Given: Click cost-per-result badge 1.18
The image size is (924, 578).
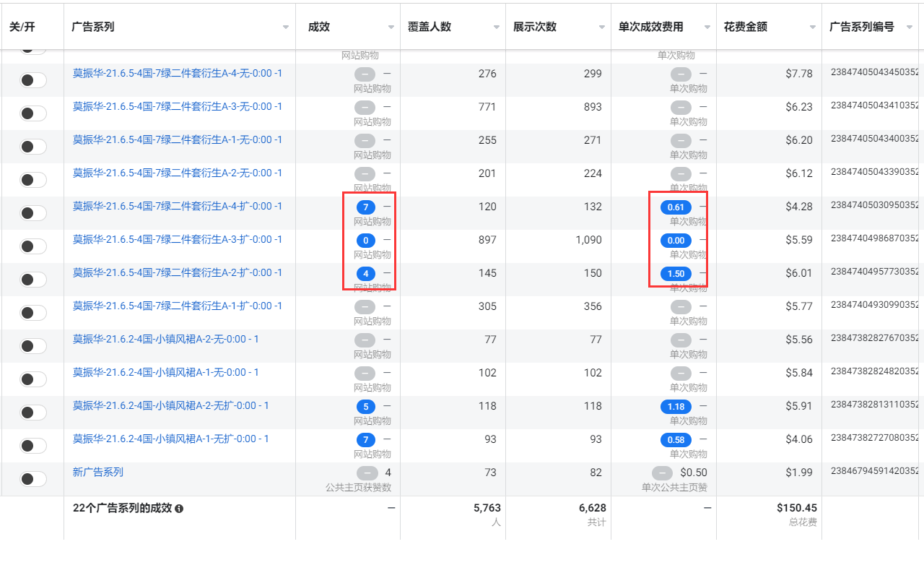Looking at the screenshot, I should coord(676,407).
